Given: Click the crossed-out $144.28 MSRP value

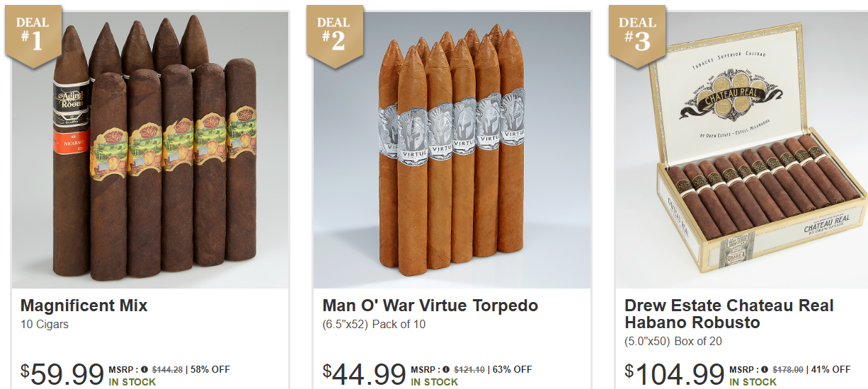Looking at the screenshot, I should point(167,369).
